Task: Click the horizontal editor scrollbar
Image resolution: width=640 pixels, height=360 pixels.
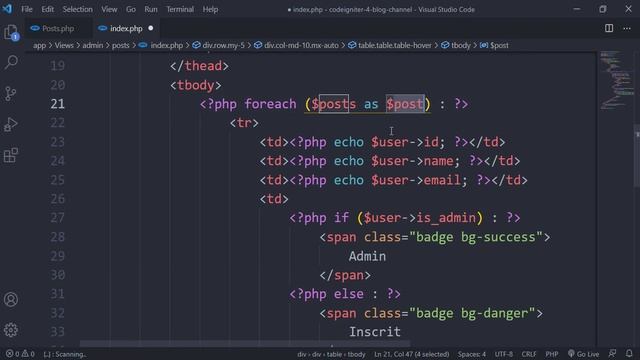Action: tap(245, 344)
